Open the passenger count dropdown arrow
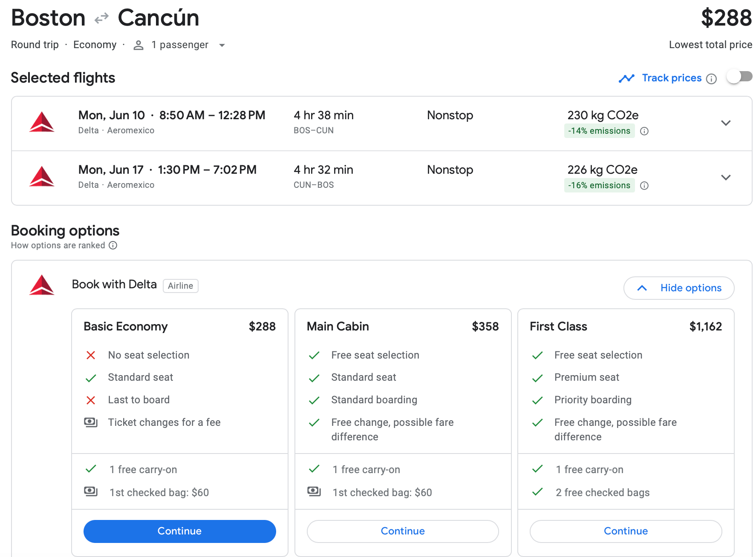The image size is (756, 557). tap(222, 45)
